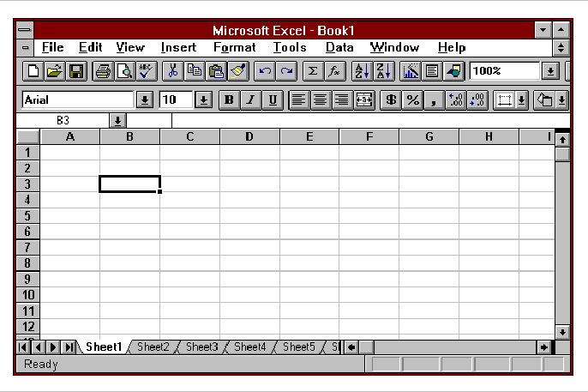Align cell contents left

299,100
